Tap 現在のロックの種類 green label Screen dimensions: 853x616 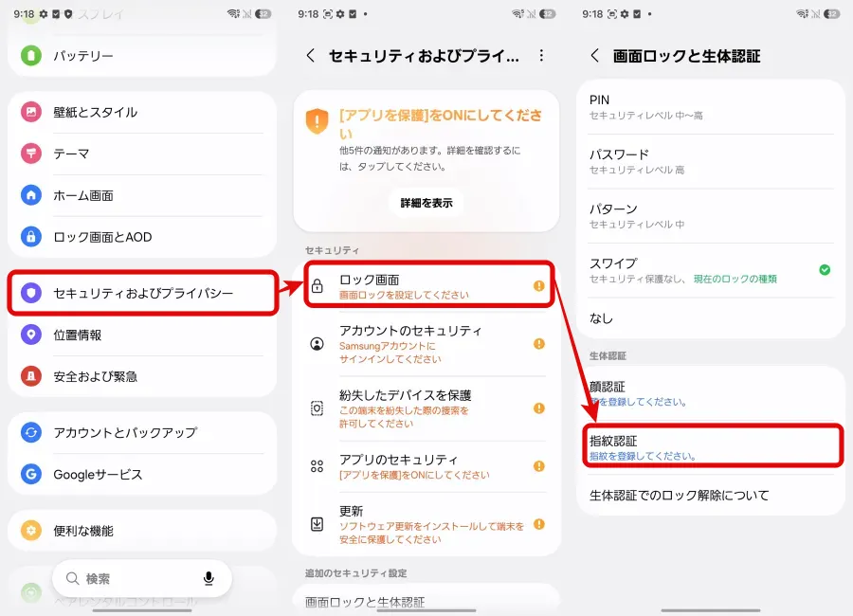tap(735, 280)
